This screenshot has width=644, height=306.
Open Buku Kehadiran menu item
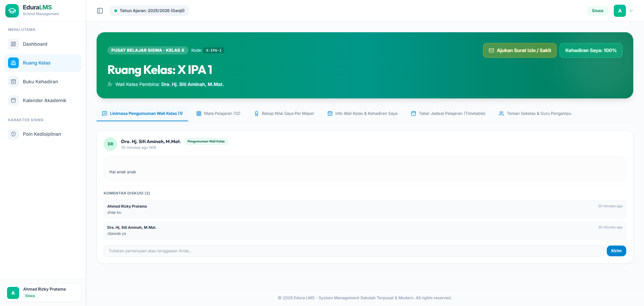pyautogui.click(x=43, y=82)
